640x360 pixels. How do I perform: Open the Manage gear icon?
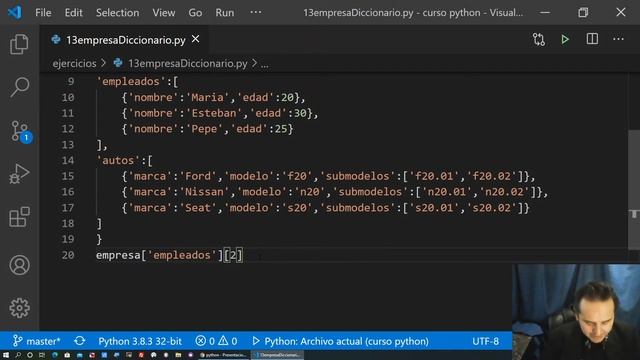pyautogui.click(x=19, y=308)
